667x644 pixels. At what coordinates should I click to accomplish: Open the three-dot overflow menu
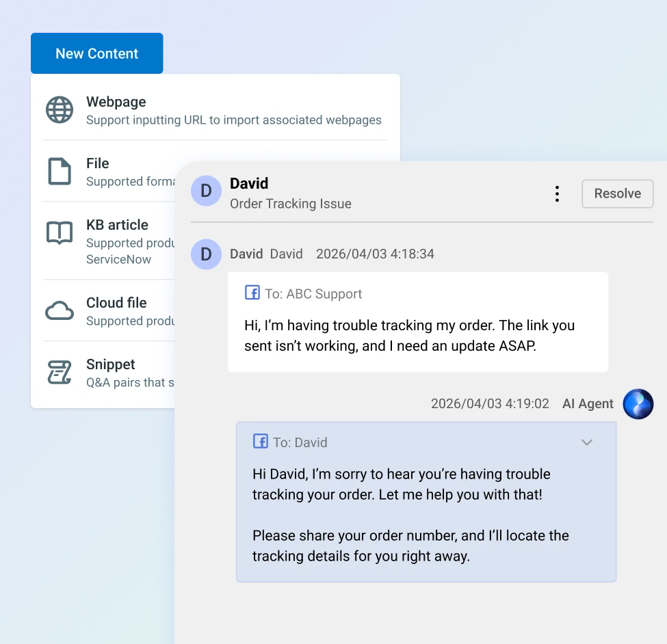tap(557, 193)
